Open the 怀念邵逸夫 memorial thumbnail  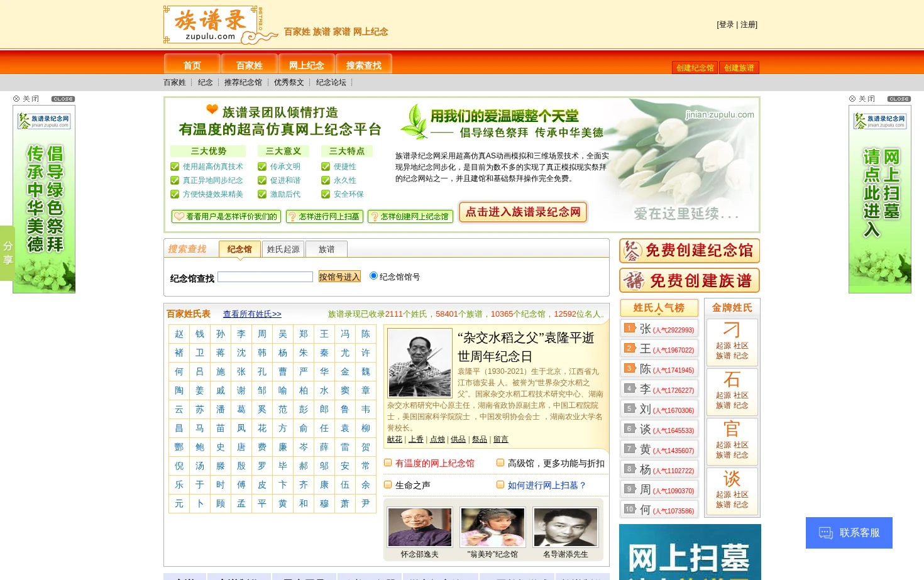point(420,527)
